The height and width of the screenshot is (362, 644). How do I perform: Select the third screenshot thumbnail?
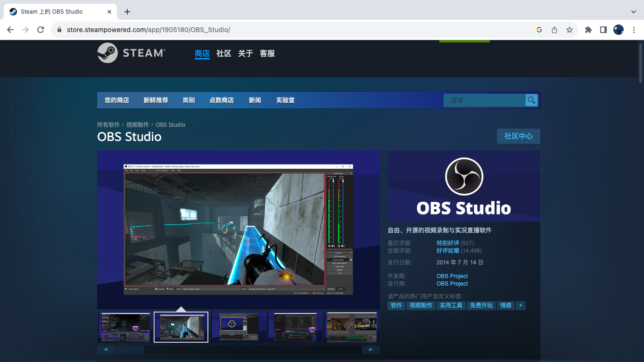238,327
